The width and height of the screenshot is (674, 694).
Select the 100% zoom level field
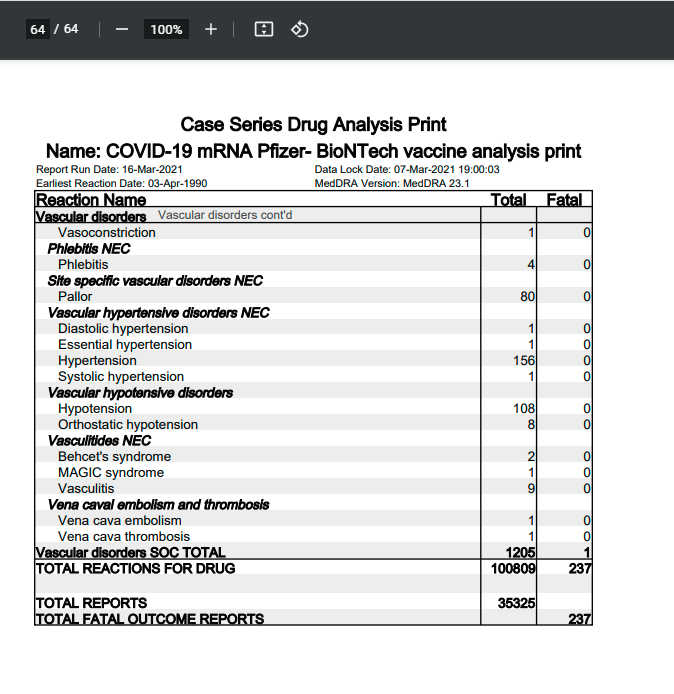(166, 30)
